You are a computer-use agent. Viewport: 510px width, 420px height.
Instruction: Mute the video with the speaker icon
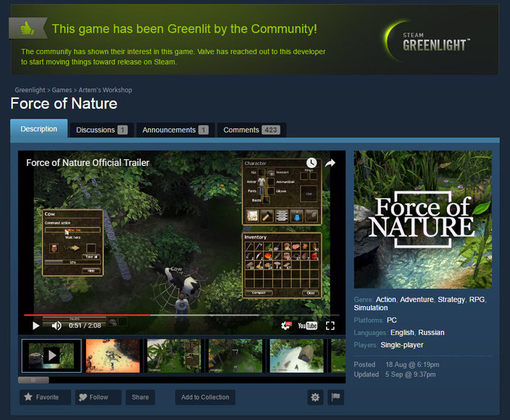(57, 325)
